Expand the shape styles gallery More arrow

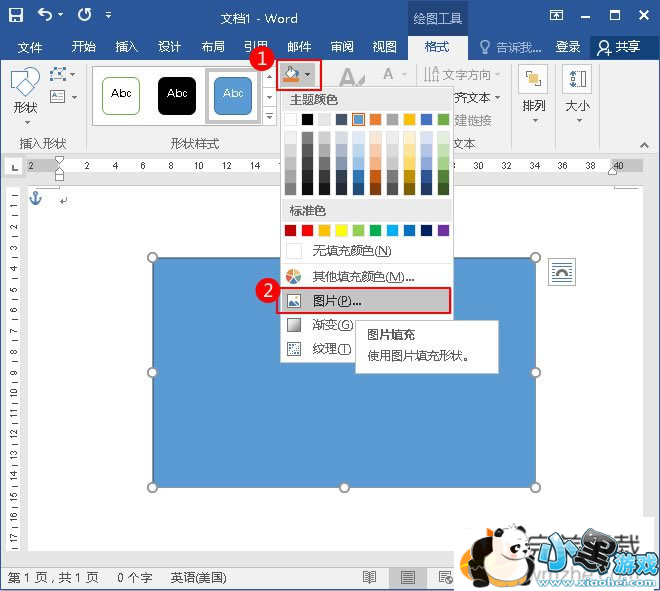(x=269, y=117)
